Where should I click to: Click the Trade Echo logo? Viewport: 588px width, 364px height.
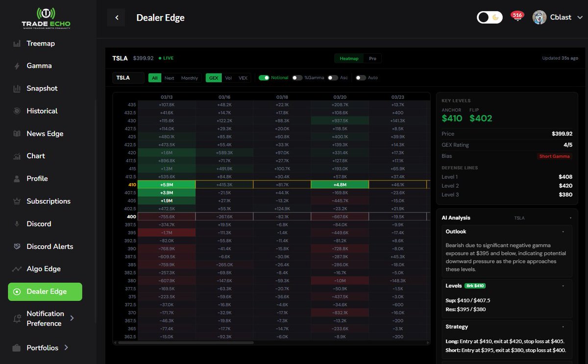46,18
